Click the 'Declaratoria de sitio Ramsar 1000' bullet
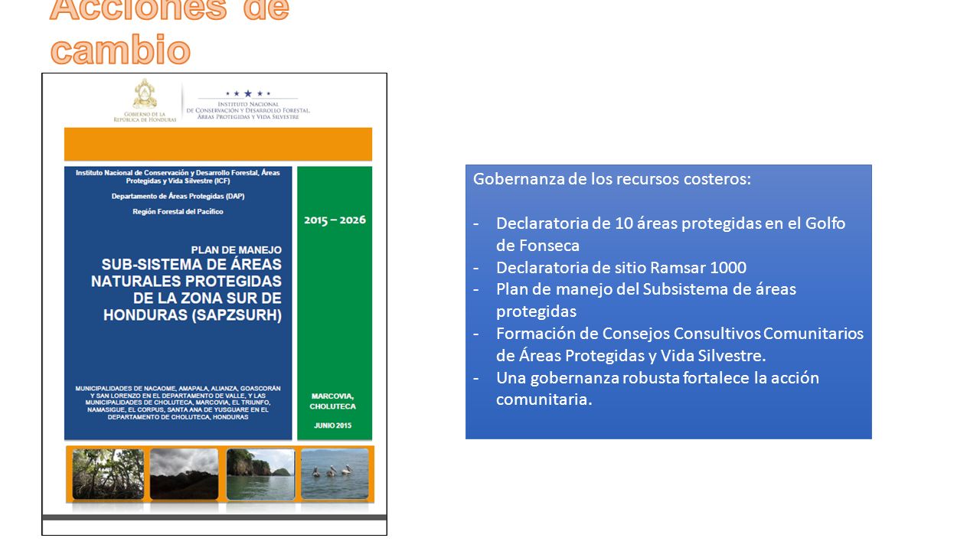The image size is (980, 551). click(621, 268)
